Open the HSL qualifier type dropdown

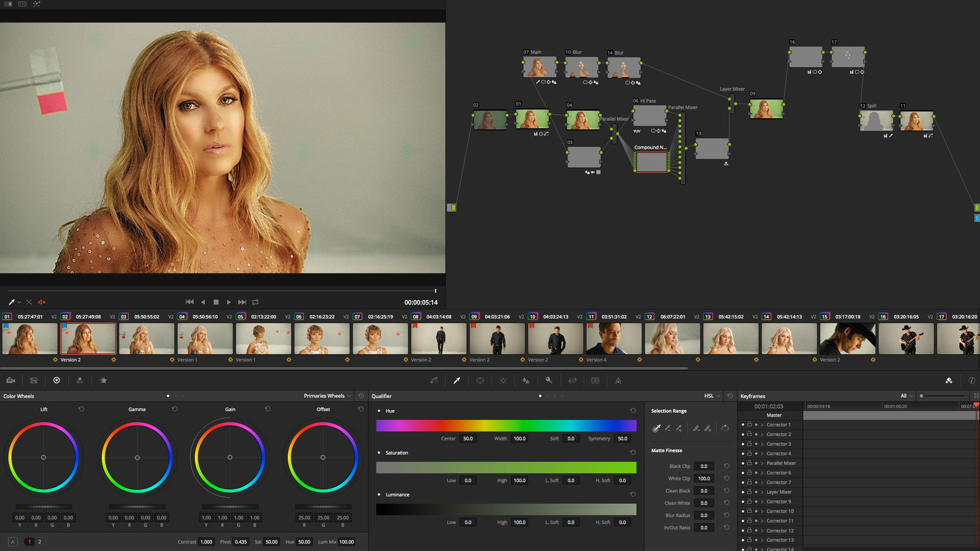tap(712, 396)
